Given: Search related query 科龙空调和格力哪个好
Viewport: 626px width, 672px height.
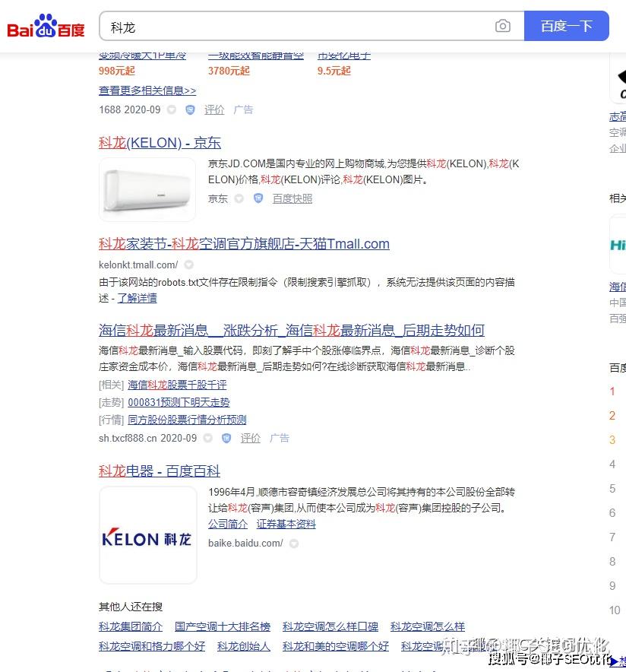Looking at the screenshot, I should (152, 646).
